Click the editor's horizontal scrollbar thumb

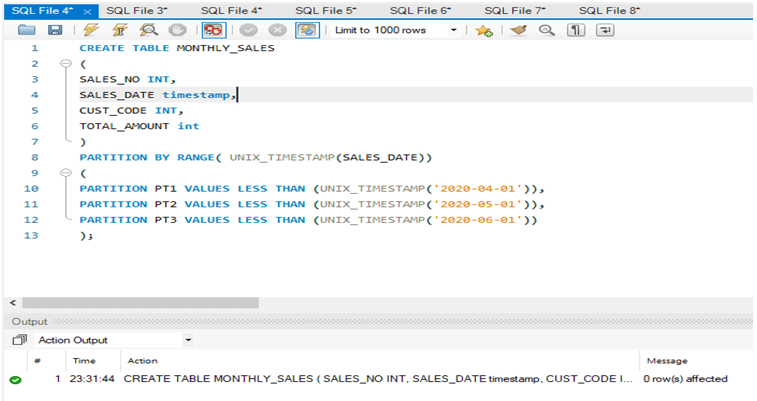pos(140,302)
